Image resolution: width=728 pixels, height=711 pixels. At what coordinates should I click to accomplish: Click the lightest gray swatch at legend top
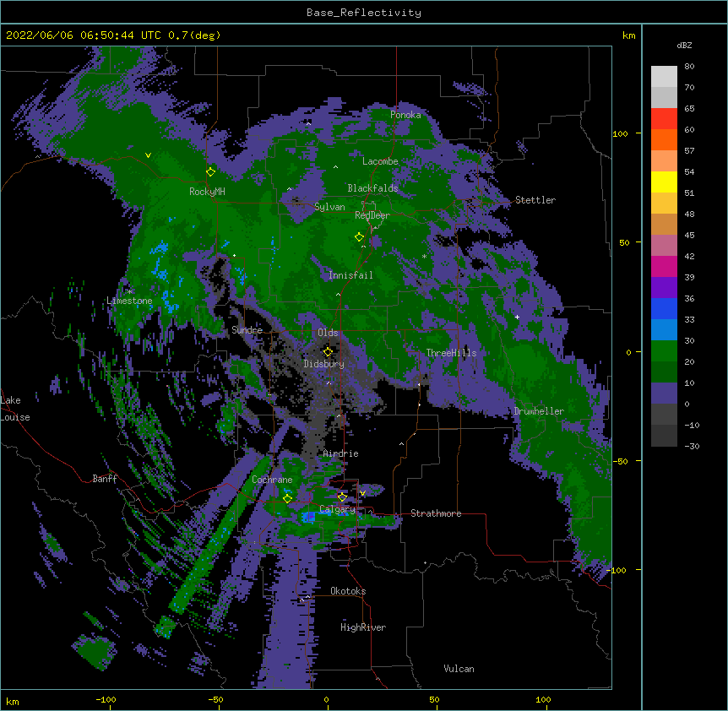[664, 77]
